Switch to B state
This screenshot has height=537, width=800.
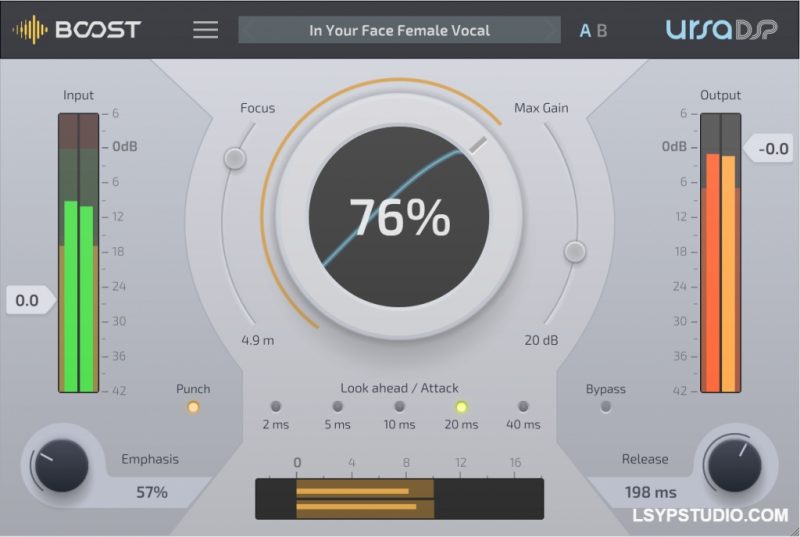[x=602, y=31]
